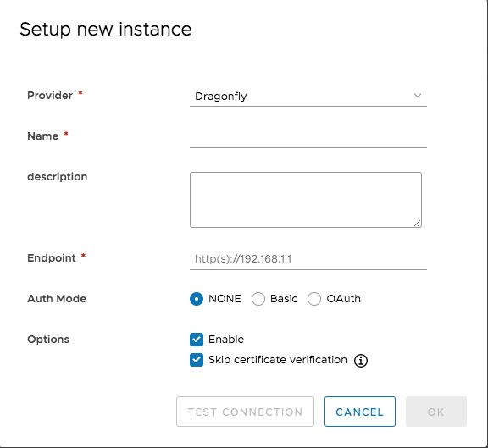Click the CANCEL button
488x448 pixels.
pos(360,412)
